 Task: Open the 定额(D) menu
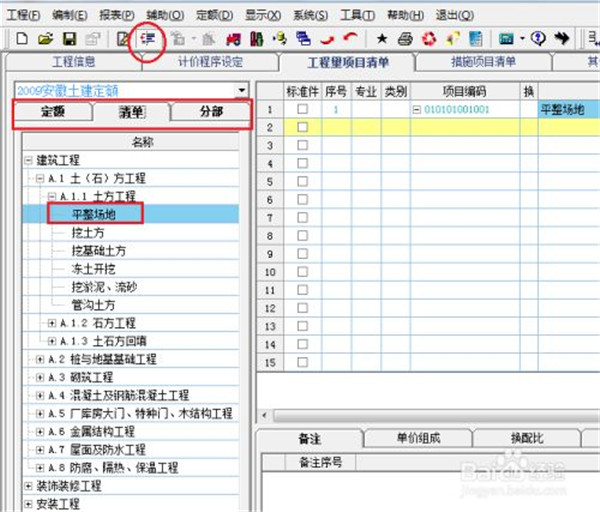coord(215,15)
